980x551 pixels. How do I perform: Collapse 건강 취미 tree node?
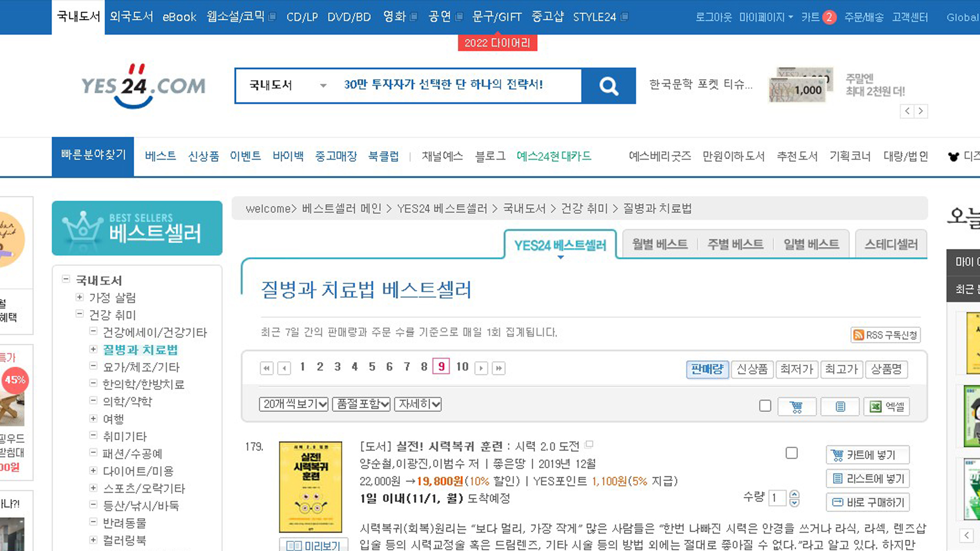80,314
